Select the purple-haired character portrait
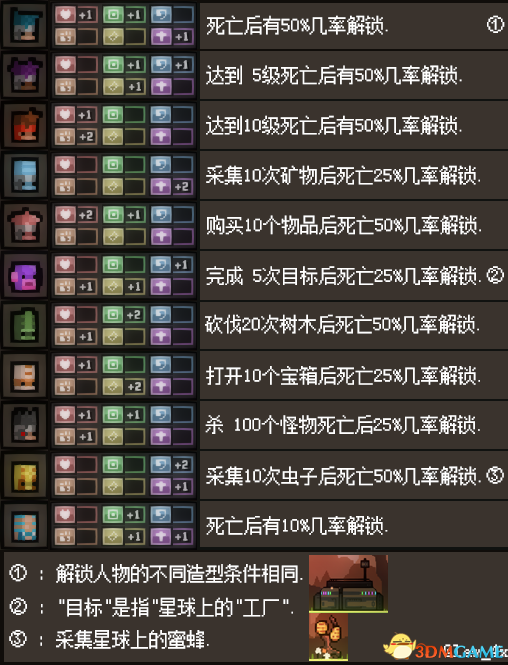The height and width of the screenshot is (665, 508). [x=25, y=75]
